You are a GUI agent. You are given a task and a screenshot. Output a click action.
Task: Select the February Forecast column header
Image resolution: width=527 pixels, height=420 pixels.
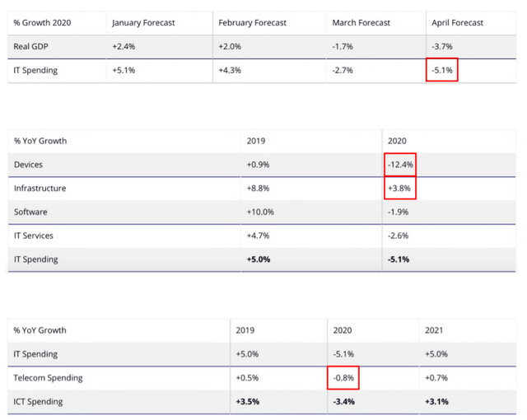coord(251,22)
